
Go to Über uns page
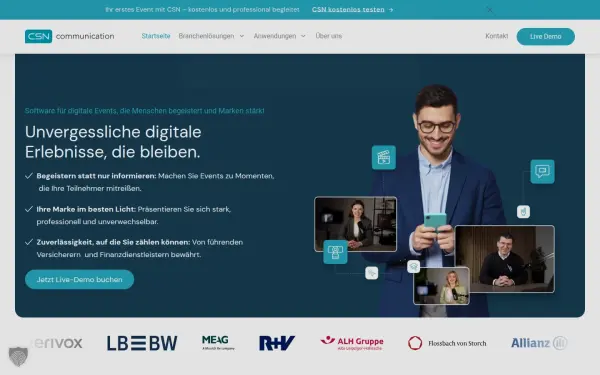click(329, 36)
